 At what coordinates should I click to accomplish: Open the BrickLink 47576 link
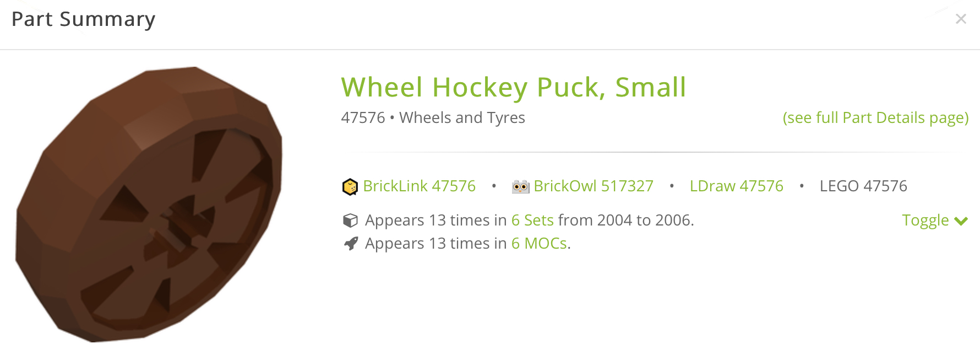(x=419, y=186)
